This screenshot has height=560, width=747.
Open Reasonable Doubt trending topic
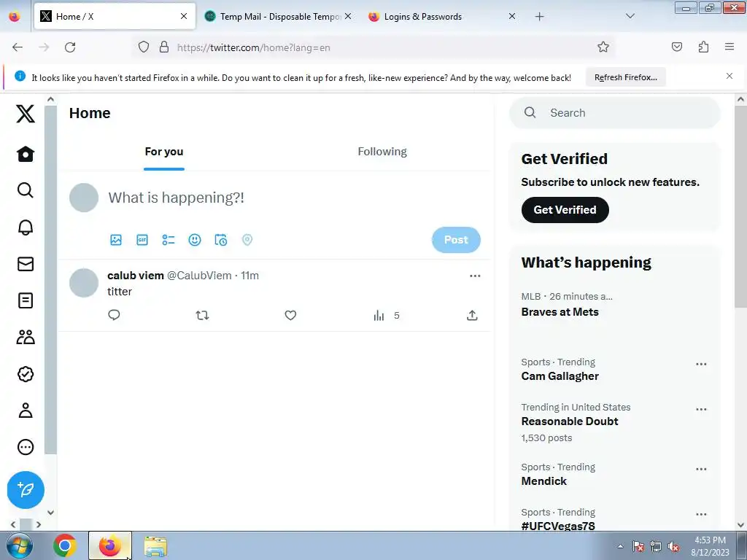[x=570, y=421]
